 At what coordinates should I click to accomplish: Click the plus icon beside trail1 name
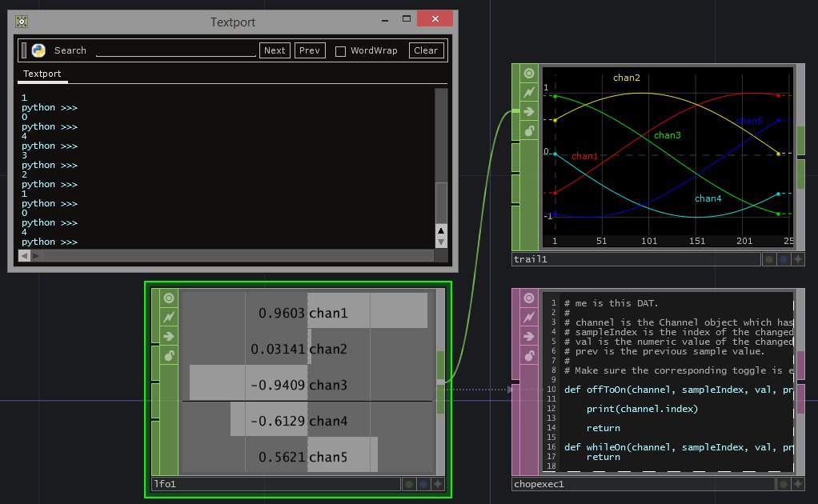tap(798, 259)
